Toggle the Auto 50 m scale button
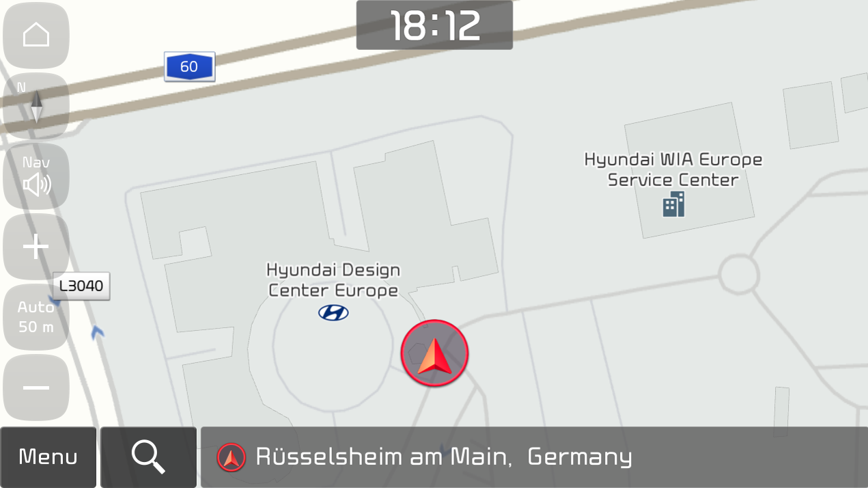The image size is (868, 488). point(36,317)
